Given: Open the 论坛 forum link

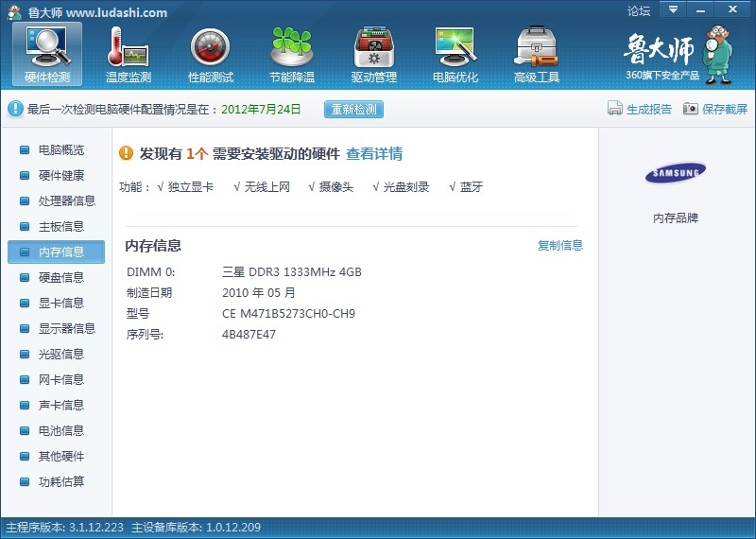Looking at the screenshot, I should pos(639,11).
